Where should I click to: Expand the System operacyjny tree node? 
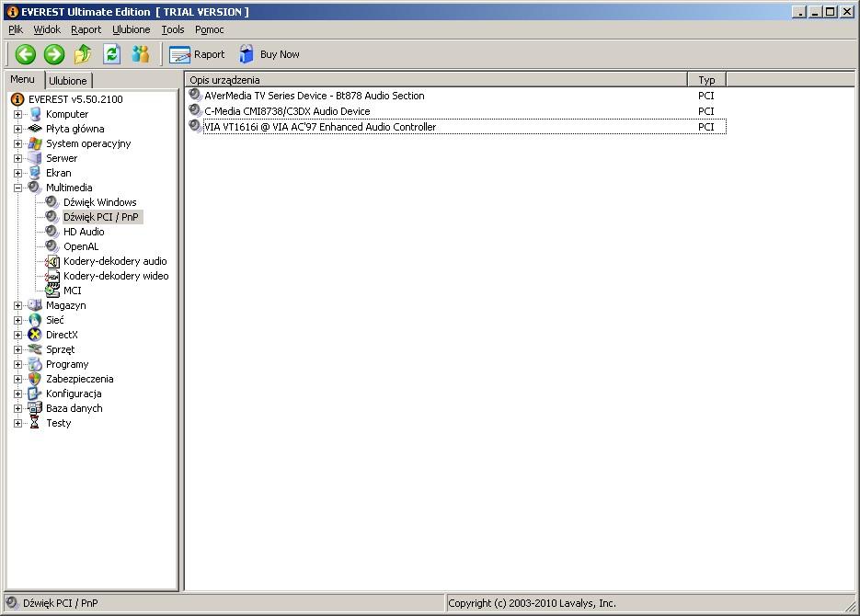coord(17,144)
